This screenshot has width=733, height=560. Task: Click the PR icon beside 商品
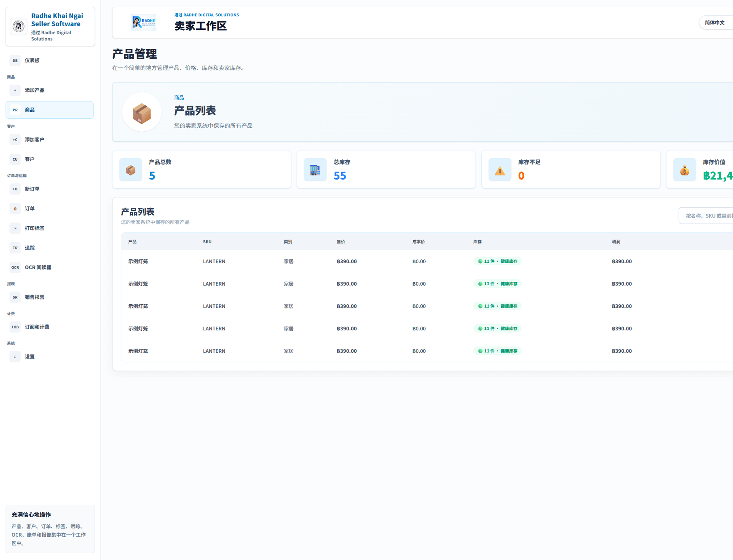[x=15, y=110]
